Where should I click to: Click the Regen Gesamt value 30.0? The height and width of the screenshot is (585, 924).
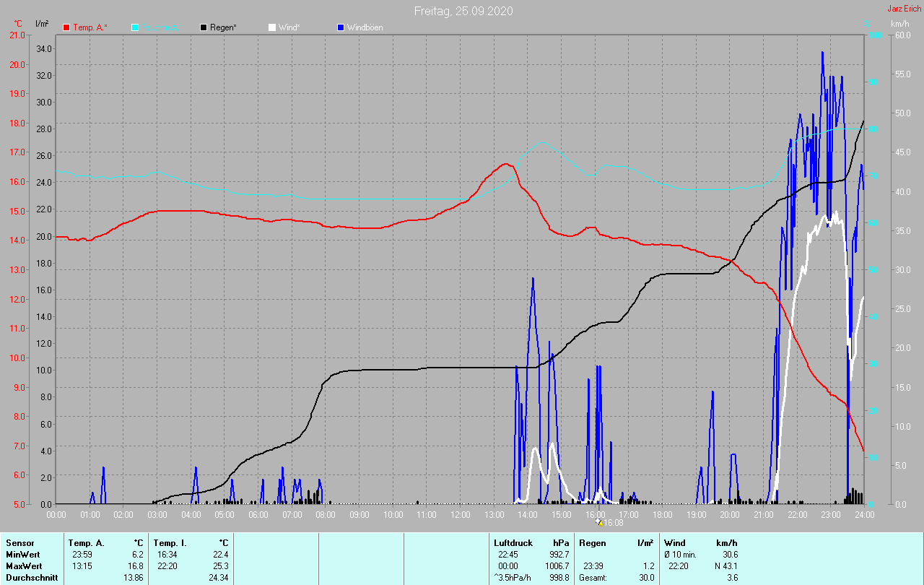coord(645,578)
